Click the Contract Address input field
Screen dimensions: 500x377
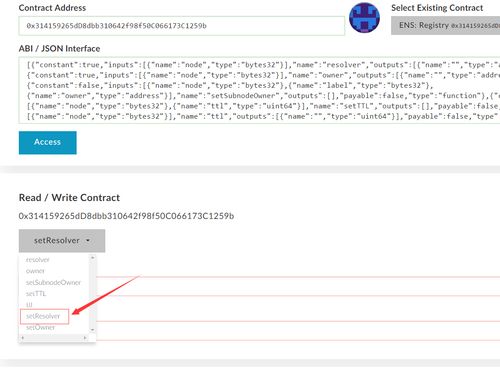point(182,26)
